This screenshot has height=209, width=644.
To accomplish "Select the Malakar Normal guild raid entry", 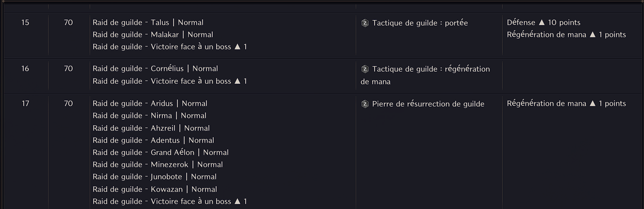I will [x=153, y=34].
